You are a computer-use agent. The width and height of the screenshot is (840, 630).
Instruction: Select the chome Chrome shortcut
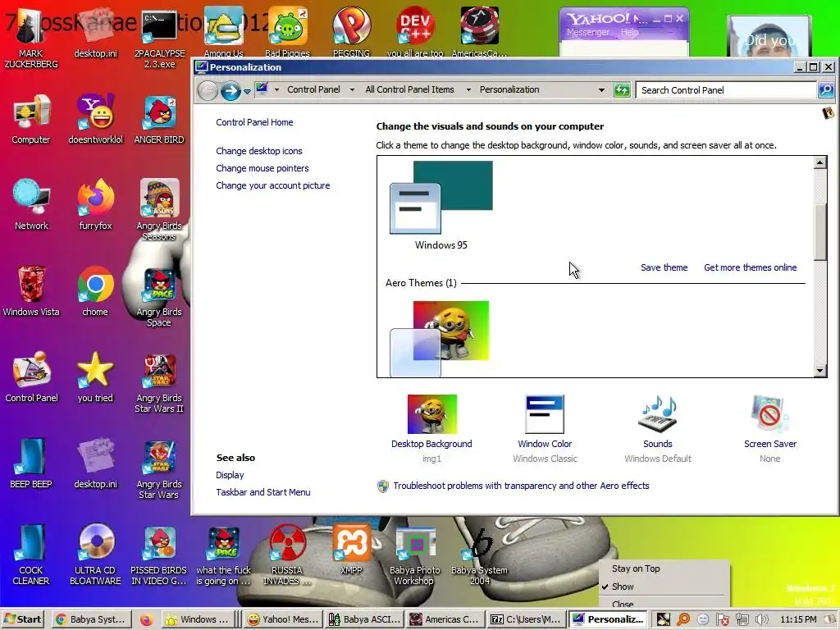click(95, 291)
